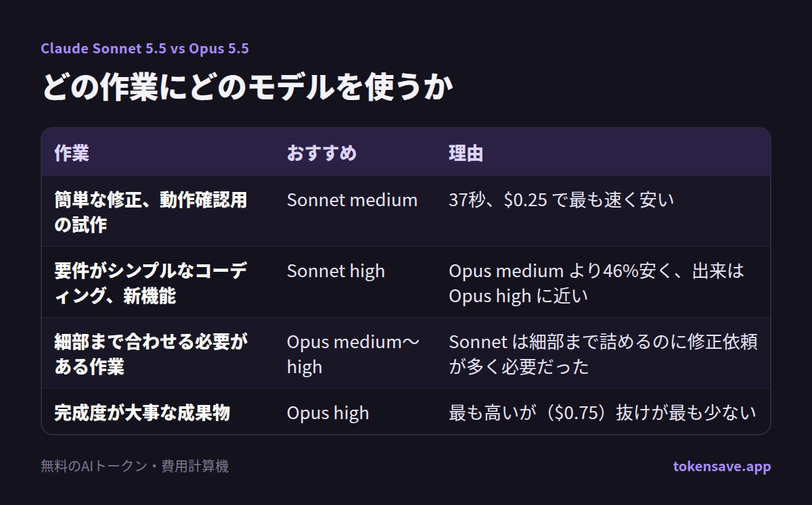Click the Claude Sonnet 5.5 vs Opus 5.5 subtitle
The width and height of the screenshot is (812, 505).
(145, 49)
